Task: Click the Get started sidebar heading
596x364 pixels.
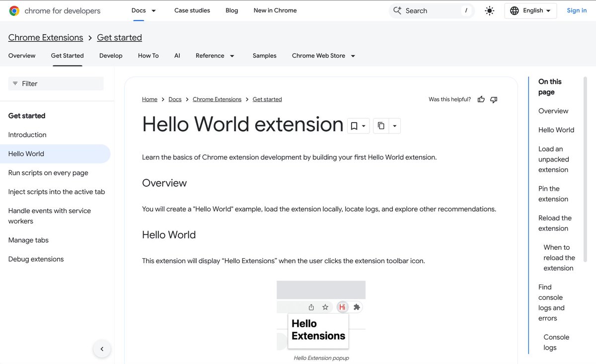Action: (x=27, y=116)
